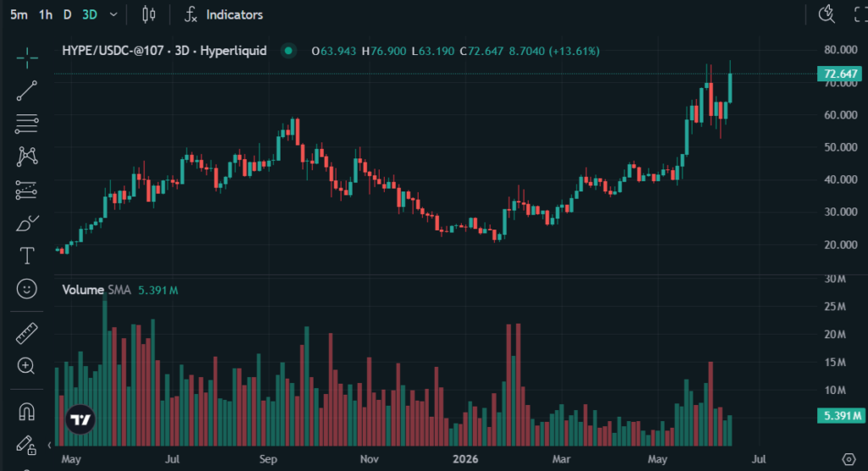Screen dimensions: 868x471
Task: Toggle magnet mode snapping
Action: tap(26, 411)
